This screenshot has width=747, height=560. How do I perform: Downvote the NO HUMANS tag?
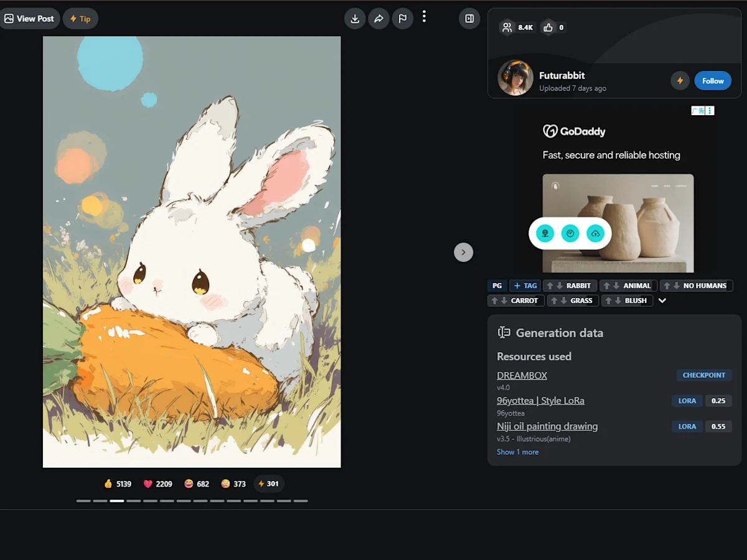coord(677,286)
